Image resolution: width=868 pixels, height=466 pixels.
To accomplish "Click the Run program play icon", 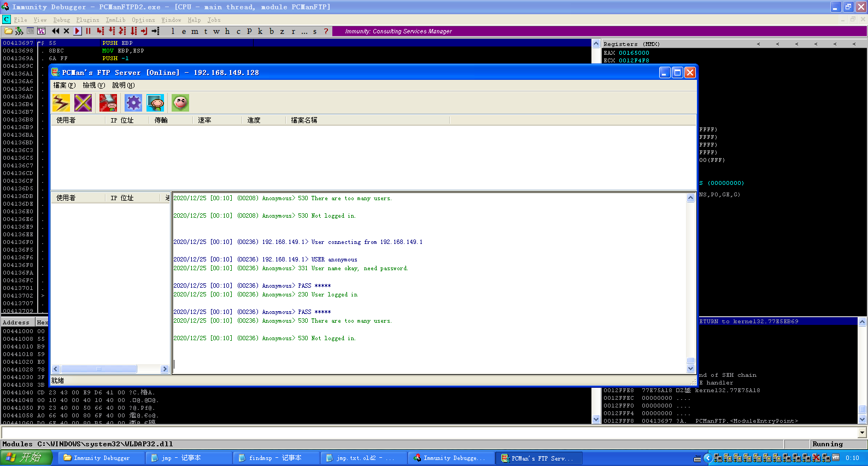I will point(78,31).
